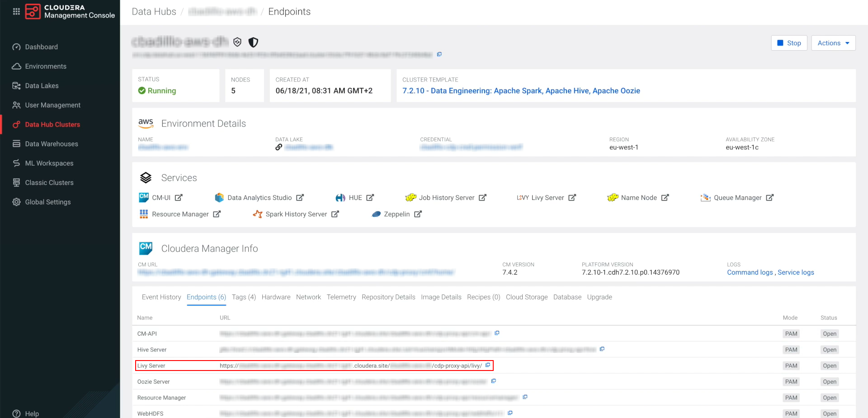This screenshot has height=418, width=868.
Task: Click the Resource Manager external link icon
Action: [217, 214]
